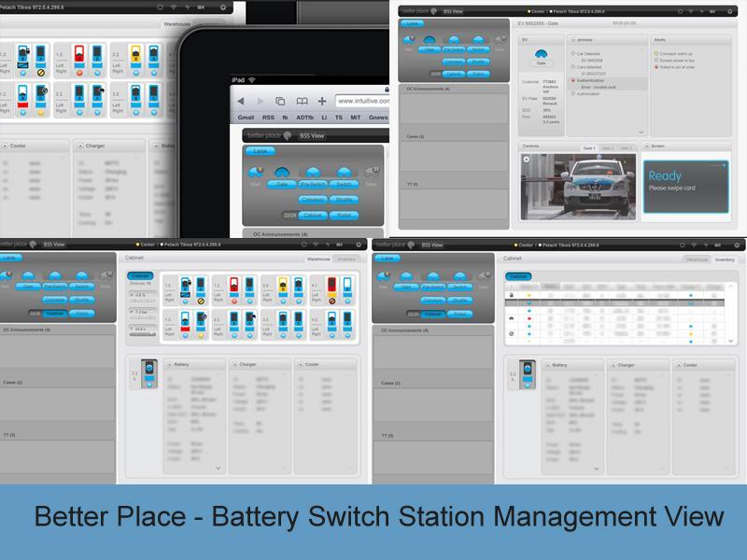Select the highlighted dark row in the inventory table
This screenshot has width=747, height=560.
point(614,302)
